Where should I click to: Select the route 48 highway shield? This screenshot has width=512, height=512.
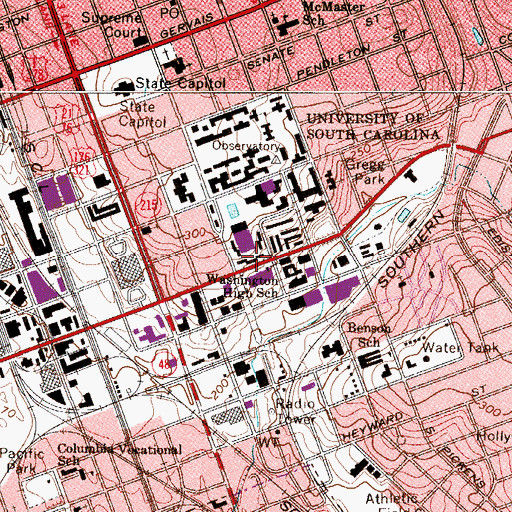[164, 364]
